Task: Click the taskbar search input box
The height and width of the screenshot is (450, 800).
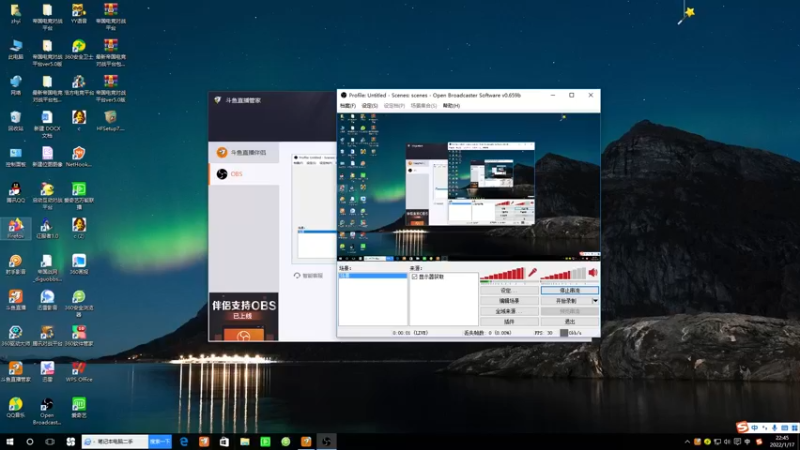Action: [115, 442]
